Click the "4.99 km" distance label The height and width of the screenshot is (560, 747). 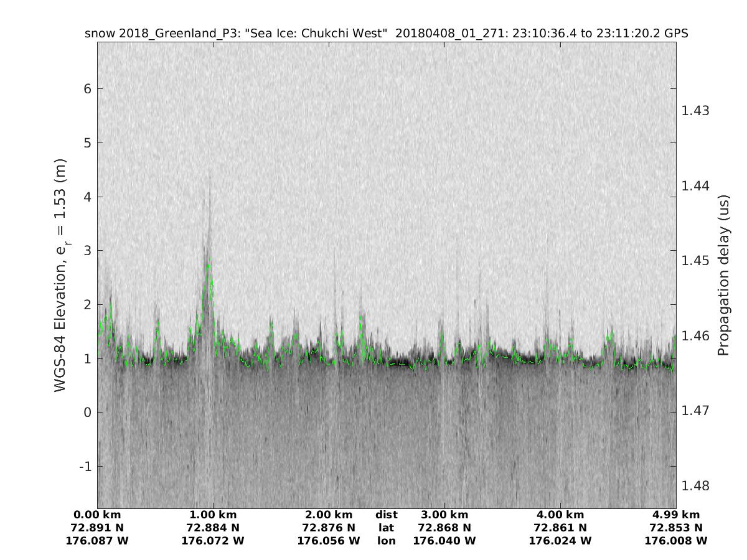676,515
